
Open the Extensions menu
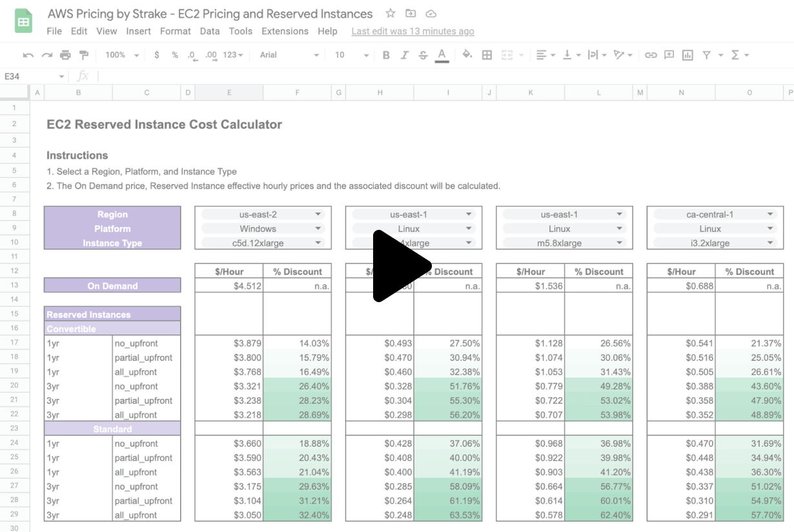click(x=285, y=31)
